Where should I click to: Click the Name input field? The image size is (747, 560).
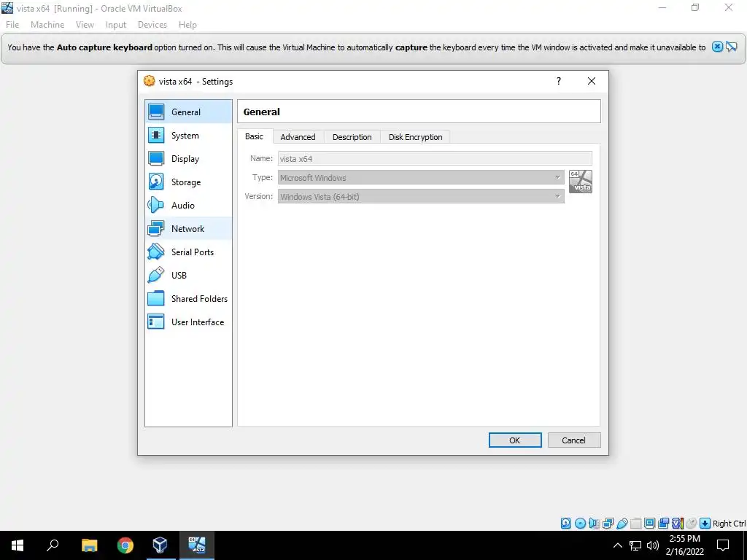coord(435,158)
